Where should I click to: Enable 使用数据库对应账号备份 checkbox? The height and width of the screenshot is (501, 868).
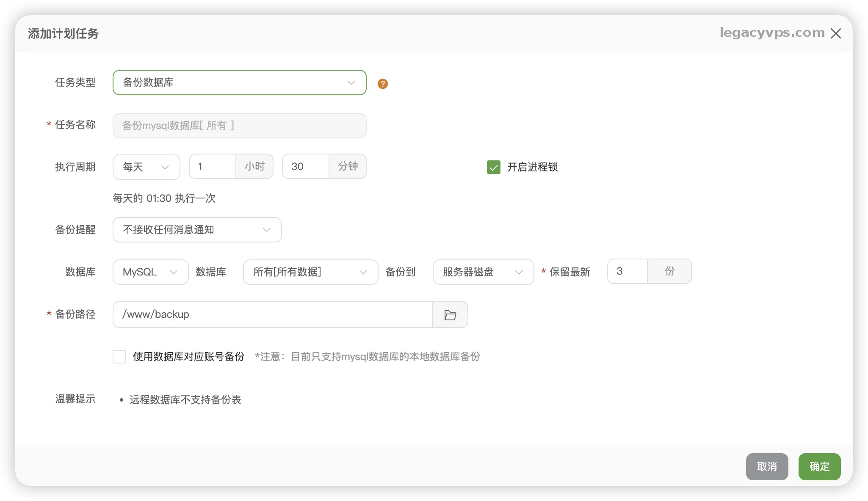tap(119, 357)
